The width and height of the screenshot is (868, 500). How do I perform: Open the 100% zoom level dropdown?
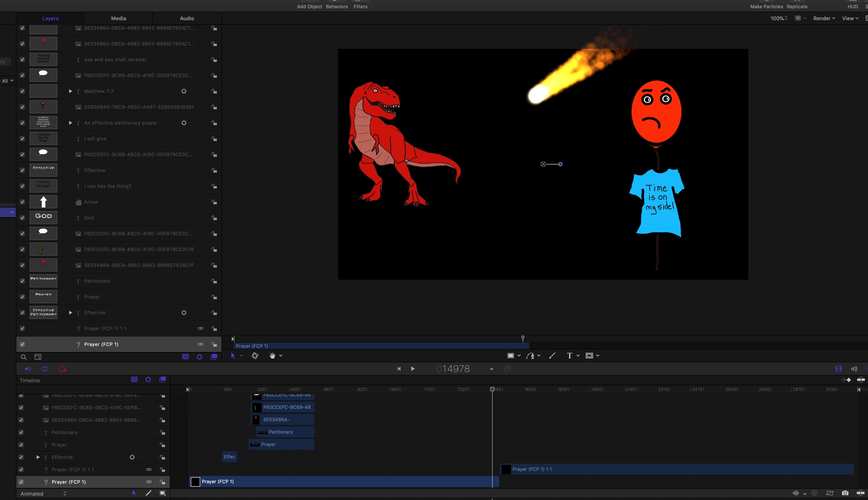tap(779, 18)
